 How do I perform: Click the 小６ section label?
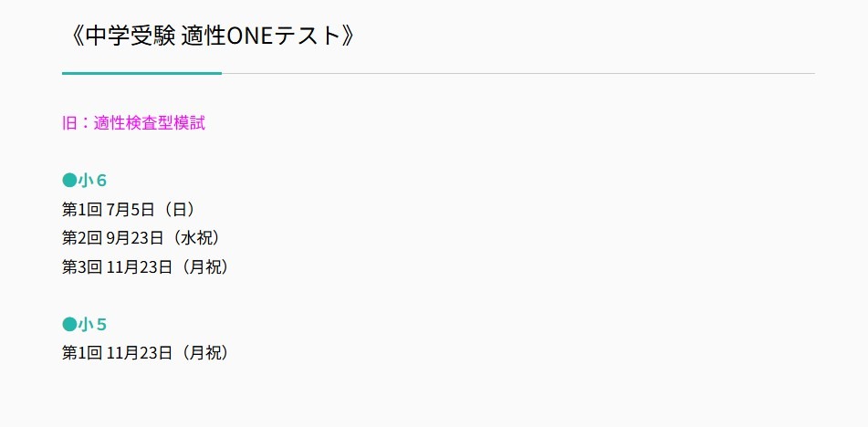tap(93, 181)
